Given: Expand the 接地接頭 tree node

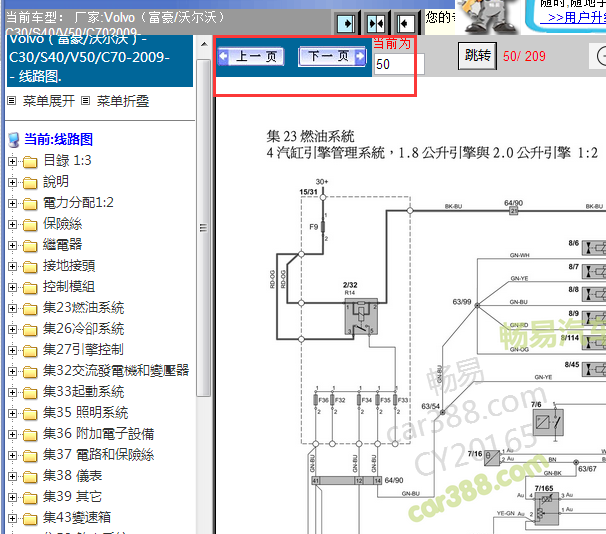Looking at the screenshot, I should click(12, 266).
